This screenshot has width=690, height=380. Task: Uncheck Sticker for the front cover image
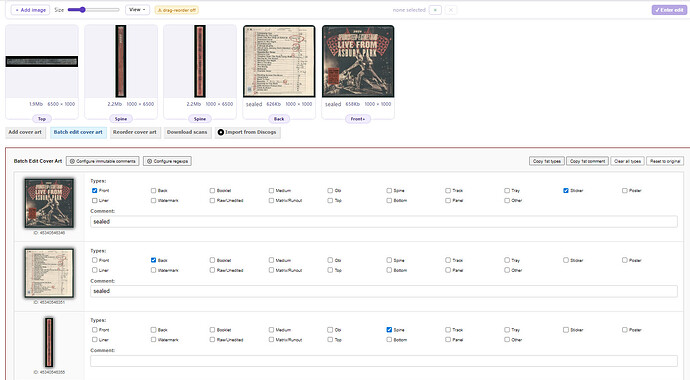click(x=566, y=190)
